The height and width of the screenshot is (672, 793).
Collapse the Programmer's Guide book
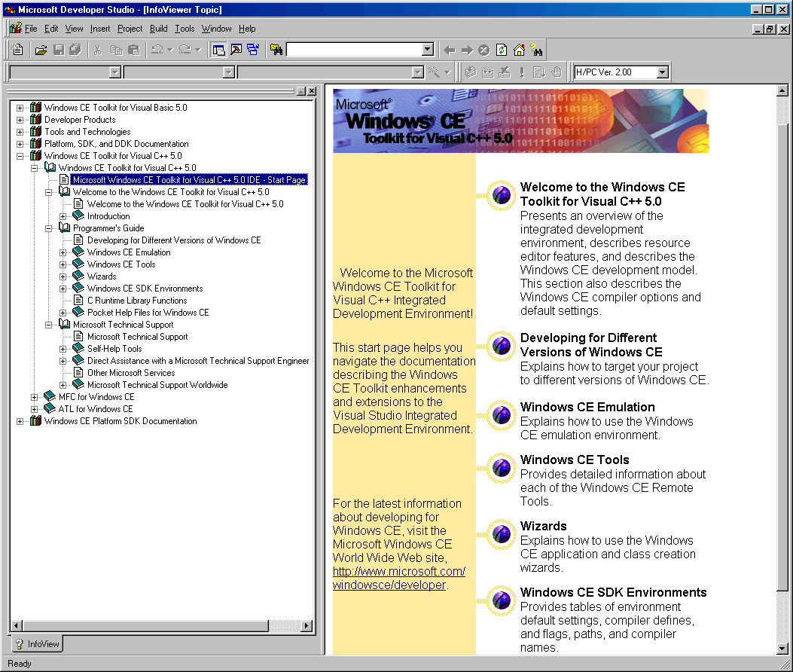point(48,228)
